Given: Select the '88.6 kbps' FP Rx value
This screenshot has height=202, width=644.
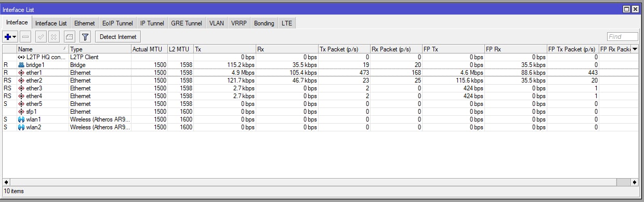Looking at the screenshot, I should click(533, 73).
